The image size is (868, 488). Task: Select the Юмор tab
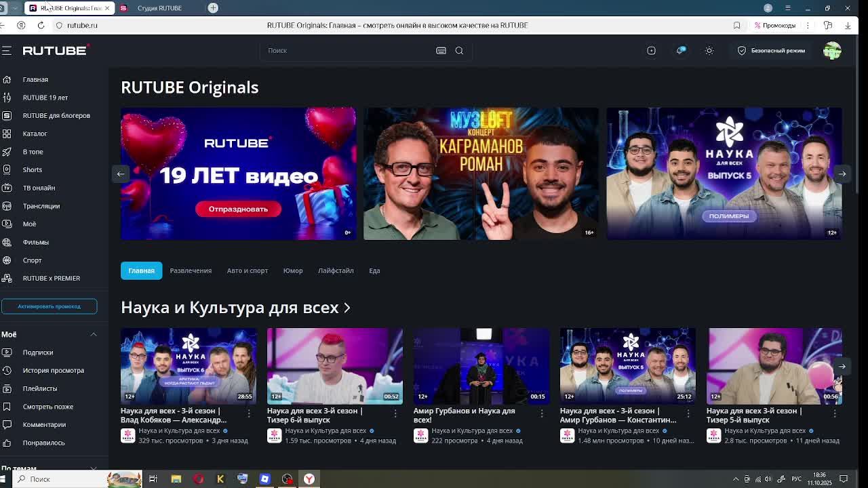[293, 270]
